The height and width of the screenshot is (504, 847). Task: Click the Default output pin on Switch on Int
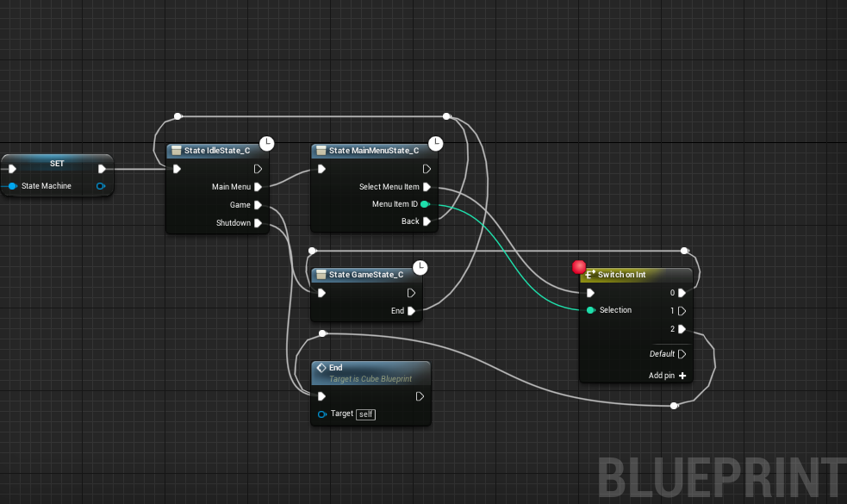pyautogui.click(x=682, y=354)
